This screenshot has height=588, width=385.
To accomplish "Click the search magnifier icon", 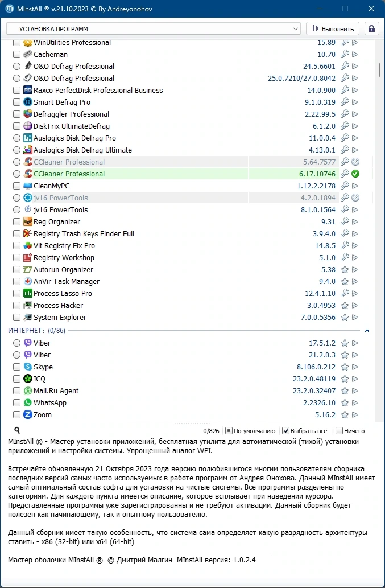I will coord(17,430).
